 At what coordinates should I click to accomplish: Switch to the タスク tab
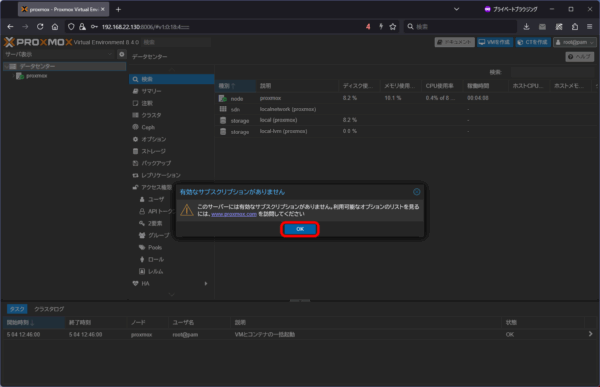pyautogui.click(x=17, y=309)
